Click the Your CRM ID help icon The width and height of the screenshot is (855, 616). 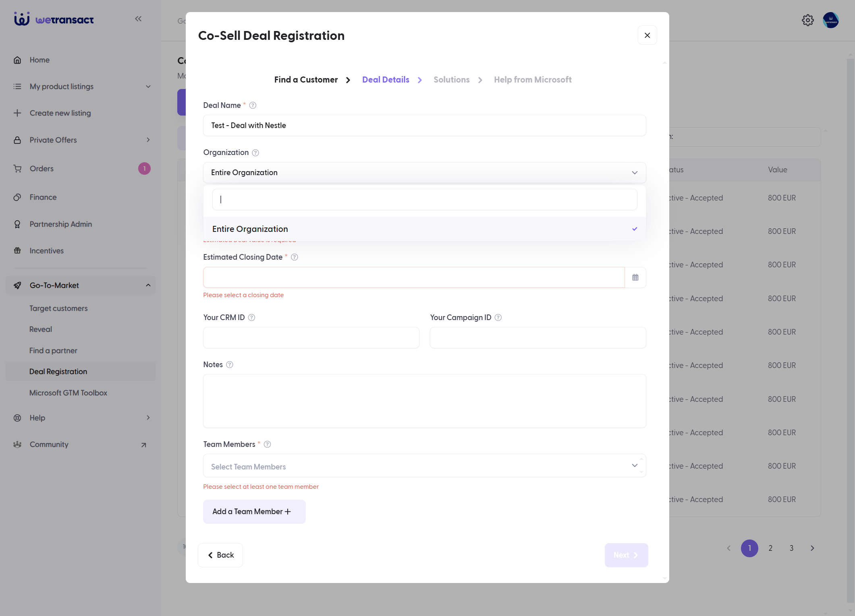point(251,318)
